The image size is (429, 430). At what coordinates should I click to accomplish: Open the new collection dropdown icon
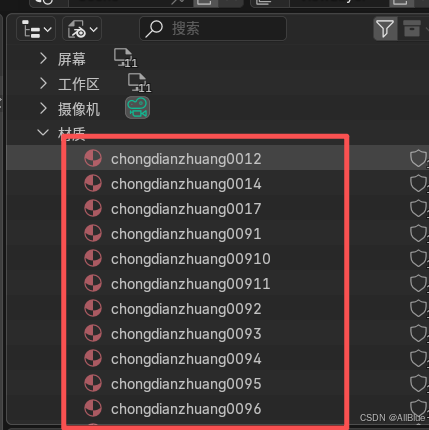(x=82, y=29)
